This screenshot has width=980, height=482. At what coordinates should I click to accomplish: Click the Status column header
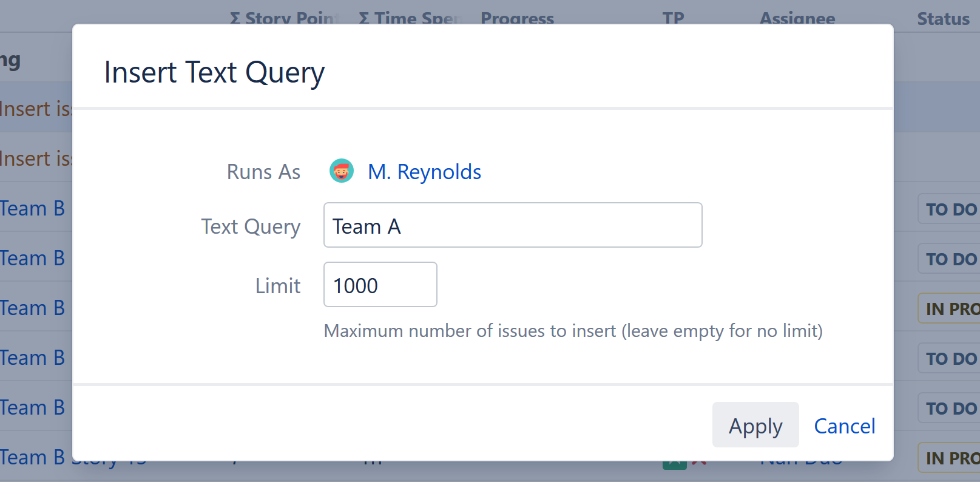point(942,19)
